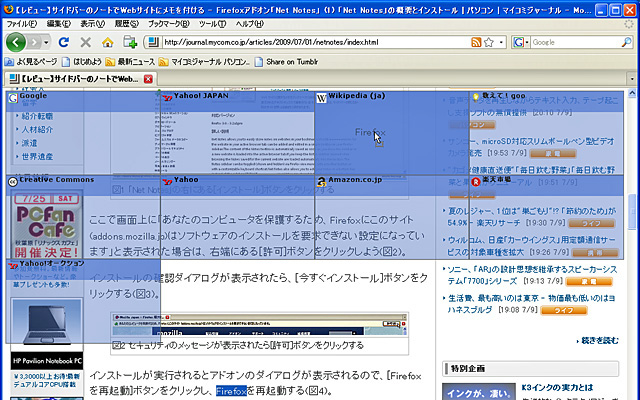Click the page vertical scrollbar thumb
The height and width of the screenshot is (400, 640).
pyautogui.click(x=632, y=212)
